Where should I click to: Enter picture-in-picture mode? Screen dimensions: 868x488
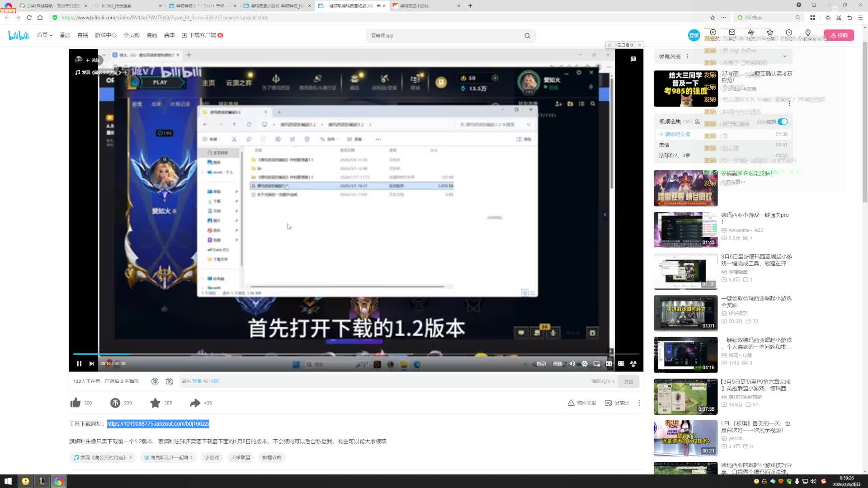point(597,364)
